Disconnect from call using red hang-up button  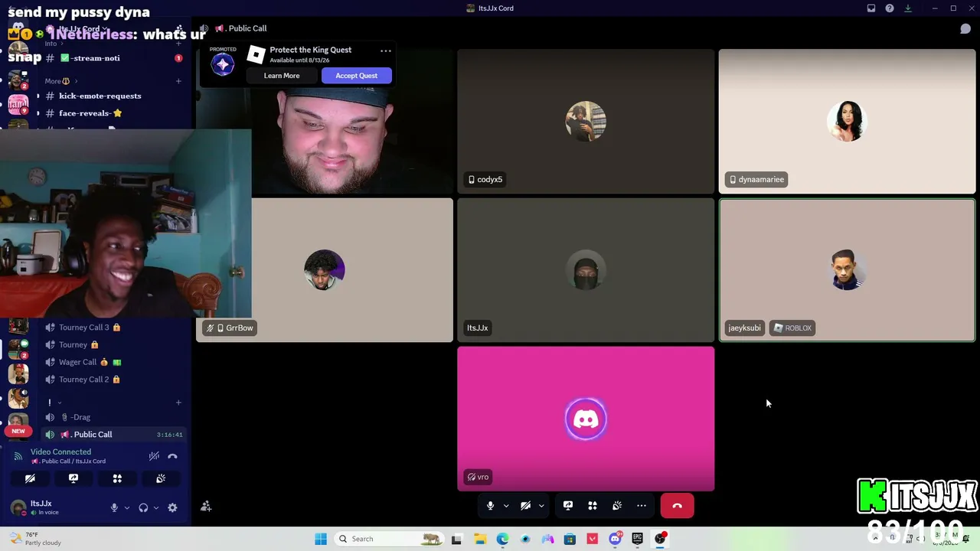click(677, 506)
